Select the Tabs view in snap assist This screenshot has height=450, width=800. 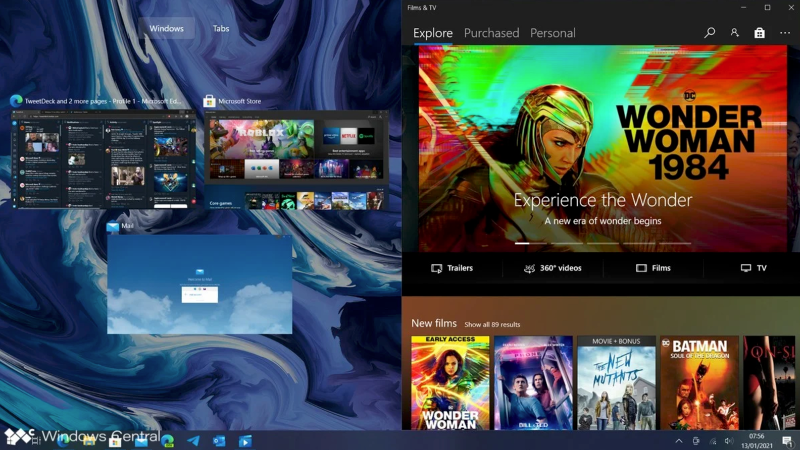click(x=221, y=29)
